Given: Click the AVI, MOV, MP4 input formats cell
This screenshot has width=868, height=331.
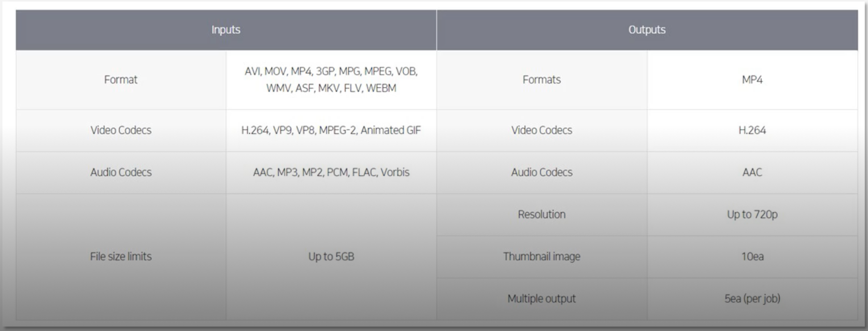Looking at the screenshot, I should tap(331, 80).
